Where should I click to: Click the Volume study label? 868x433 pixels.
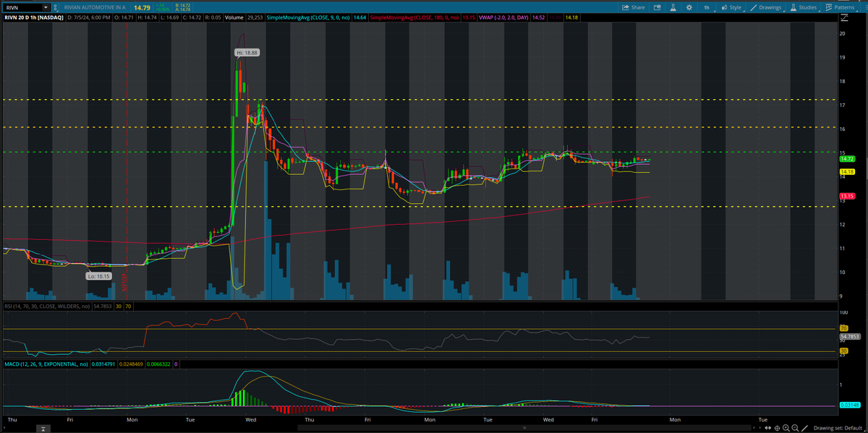tap(236, 17)
